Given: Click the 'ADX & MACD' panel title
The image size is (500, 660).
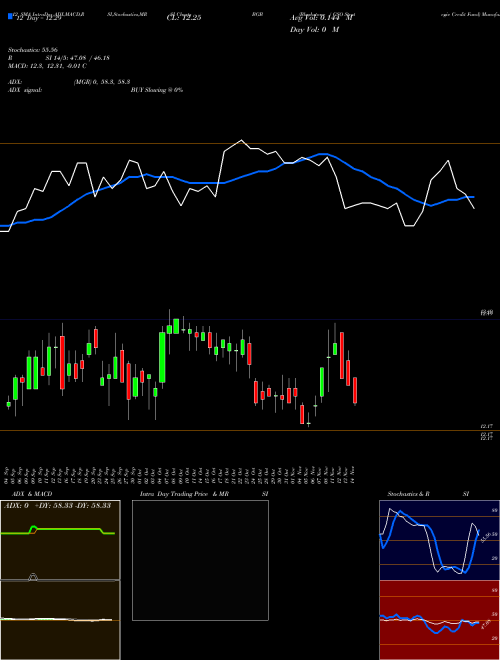Looking at the screenshot, I should click(32, 494).
